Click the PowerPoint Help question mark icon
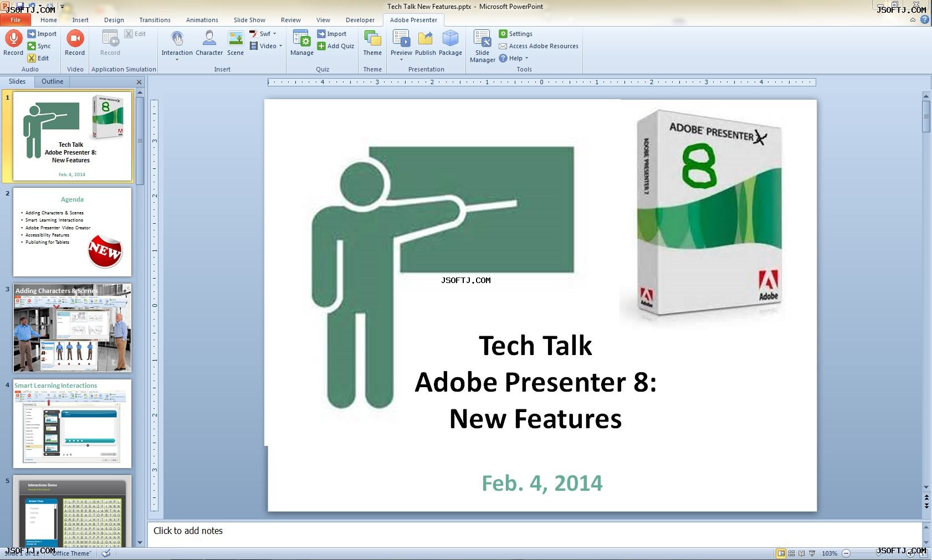Screen dimensions: 932x560 pyautogui.click(x=924, y=19)
